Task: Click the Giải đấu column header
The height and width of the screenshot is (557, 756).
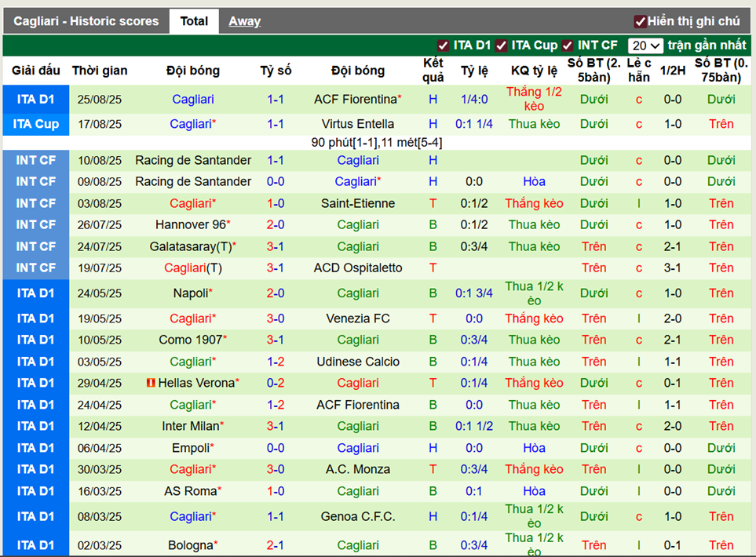Action: [x=35, y=71]
